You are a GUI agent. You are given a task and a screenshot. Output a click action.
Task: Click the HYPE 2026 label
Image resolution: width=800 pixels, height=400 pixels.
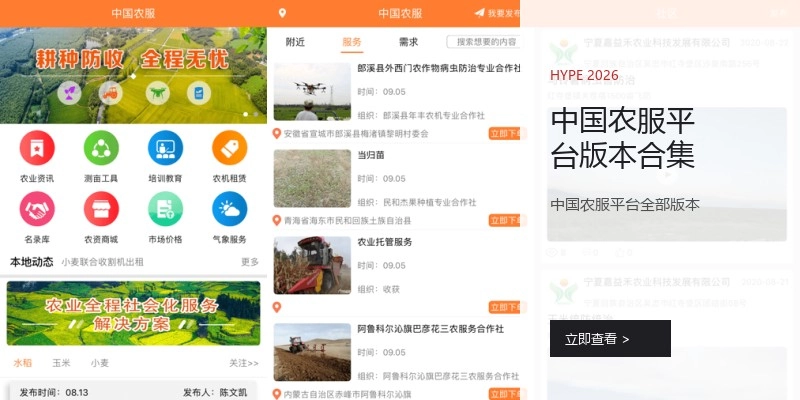point(584,76)
